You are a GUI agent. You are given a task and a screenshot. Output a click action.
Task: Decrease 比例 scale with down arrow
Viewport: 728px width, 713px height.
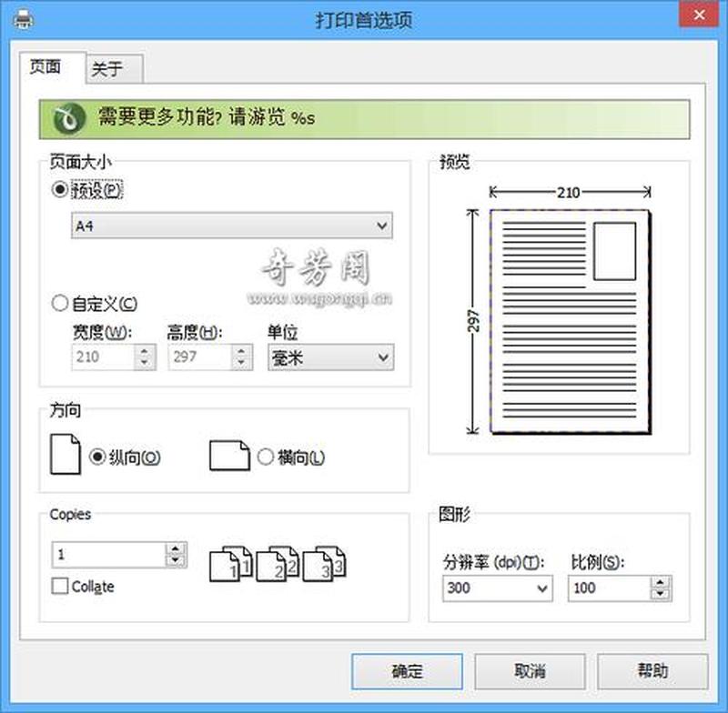pyautogui.click(x=661, y=594)
